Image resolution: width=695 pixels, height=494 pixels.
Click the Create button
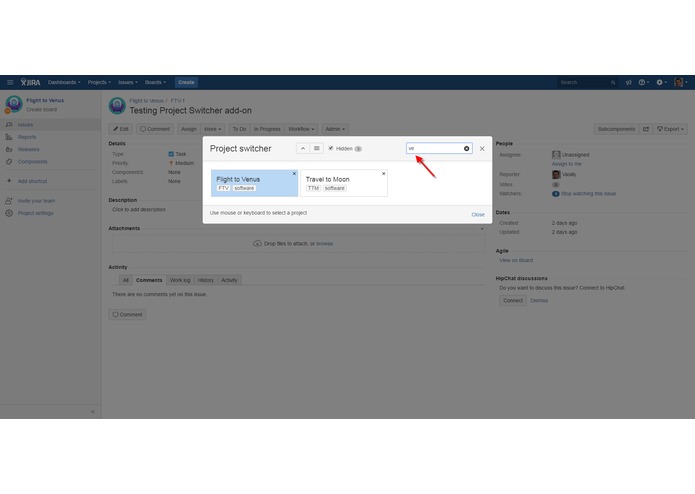(186, 82)
